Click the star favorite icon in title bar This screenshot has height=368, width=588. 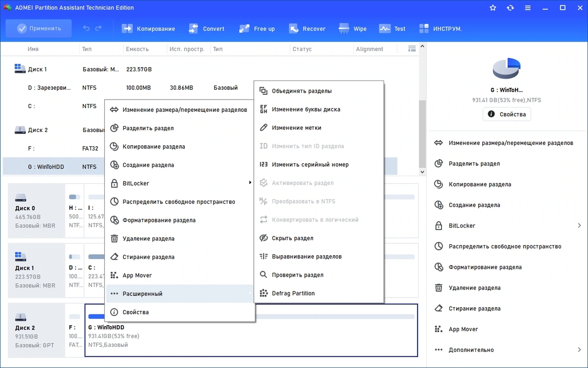[493, 8]
